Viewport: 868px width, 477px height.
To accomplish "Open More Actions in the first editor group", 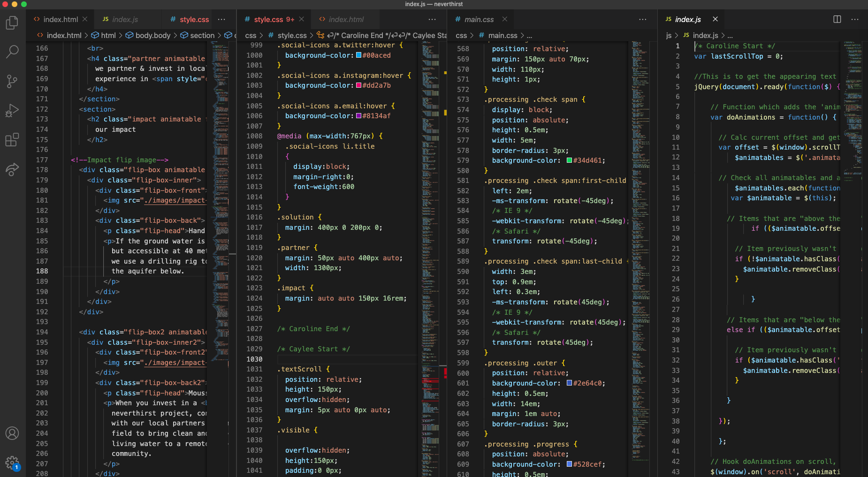I will click(221, 19).
